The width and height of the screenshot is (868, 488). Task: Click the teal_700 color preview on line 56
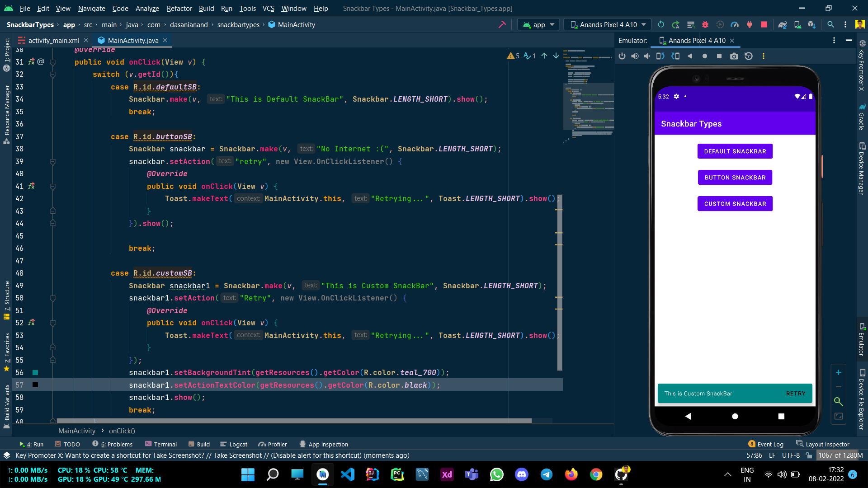(35, 373)
